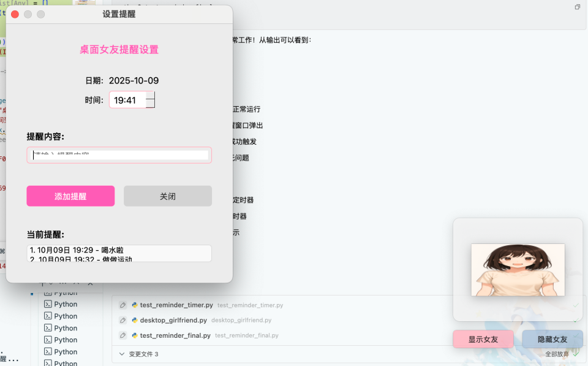The height and width of the screenshot is (366, 588).
Task: Click edit icon beside test_reminder_timer.py
Action: [123, 305]
